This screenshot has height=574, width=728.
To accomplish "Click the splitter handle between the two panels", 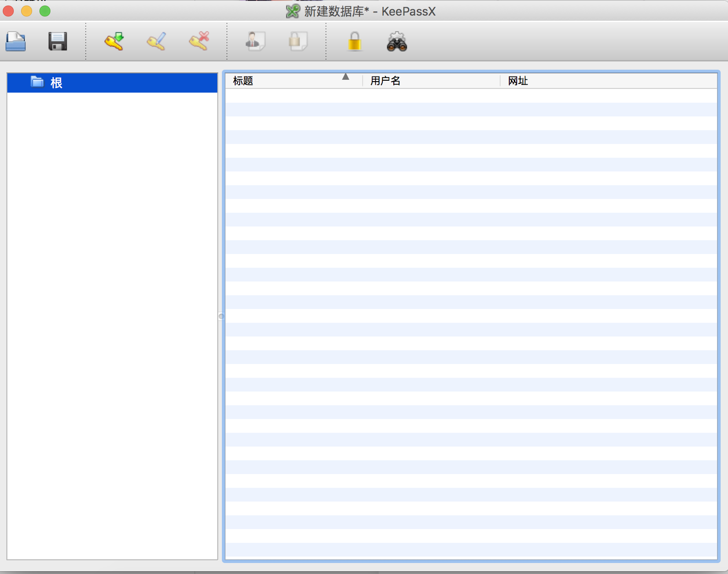I will pos(221,316).
